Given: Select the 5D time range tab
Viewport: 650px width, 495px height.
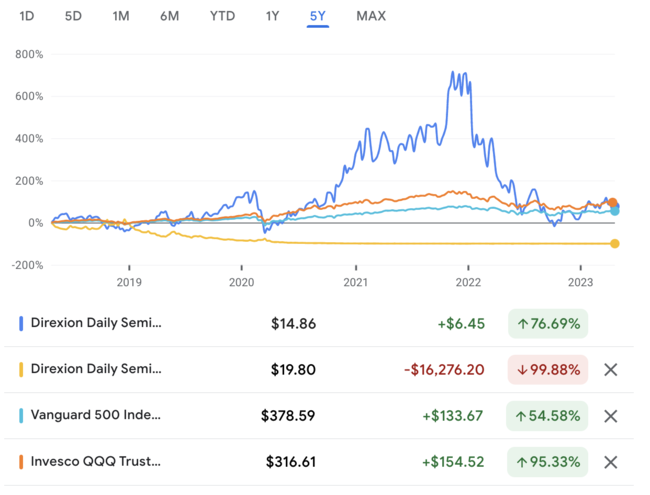Looking at the screenshot, I should (73, 16).
